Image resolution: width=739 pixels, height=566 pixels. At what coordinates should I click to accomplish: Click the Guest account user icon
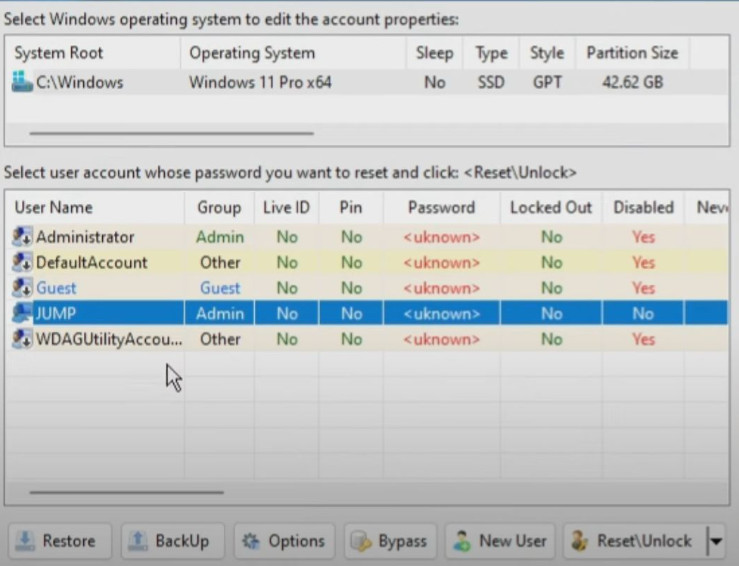[22, 287]
